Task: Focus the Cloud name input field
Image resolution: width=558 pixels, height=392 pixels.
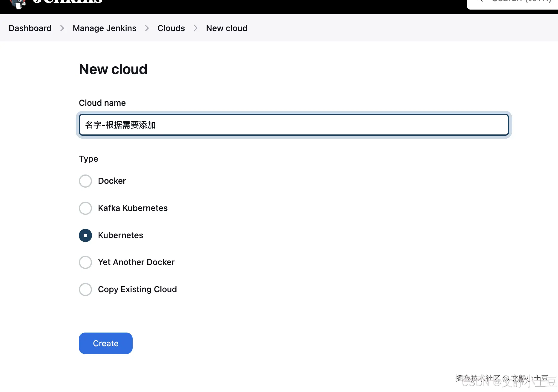Action: point(294,125)
